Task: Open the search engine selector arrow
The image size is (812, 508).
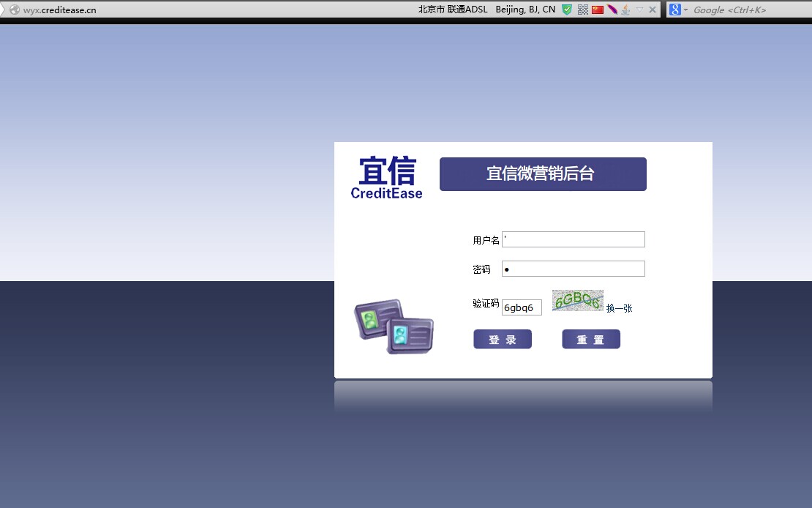Action: [x=685, y=10]
